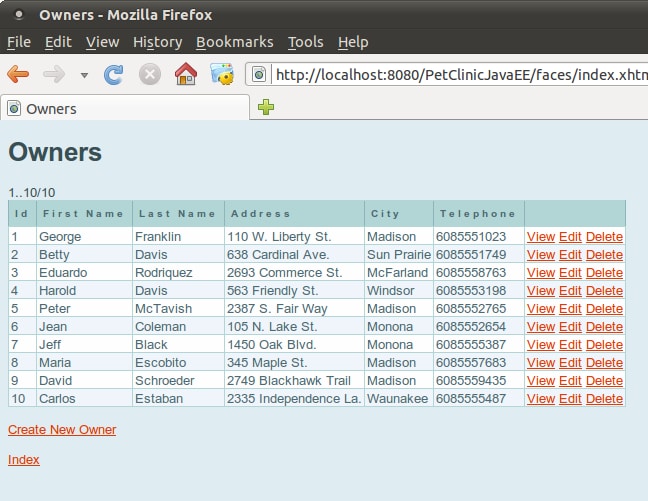Click the pagination text 1..10/10
Screen dimensions: 648x501
(x=32, y=193)
